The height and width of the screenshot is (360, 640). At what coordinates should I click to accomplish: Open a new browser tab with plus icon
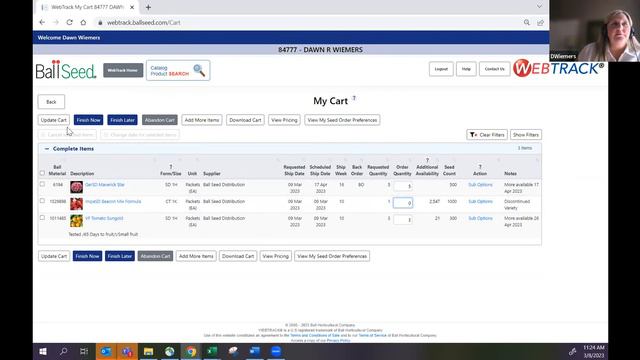tap(148, 7)
